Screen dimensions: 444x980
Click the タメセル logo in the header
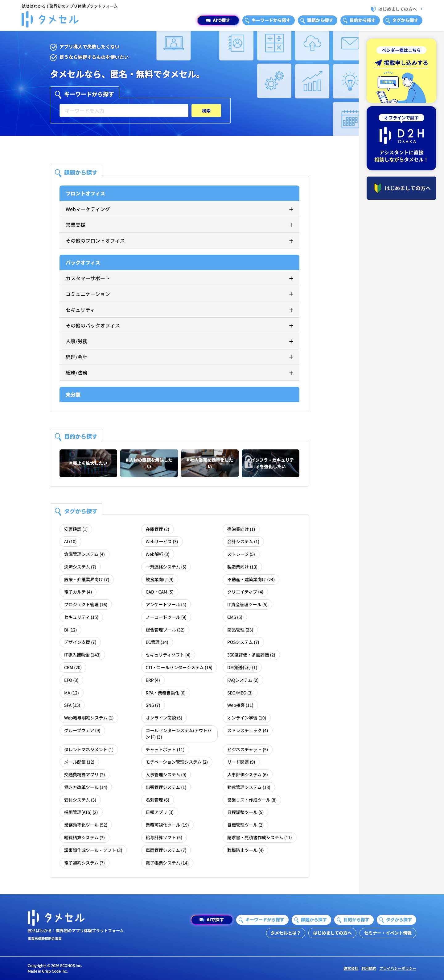coord(50,19)
